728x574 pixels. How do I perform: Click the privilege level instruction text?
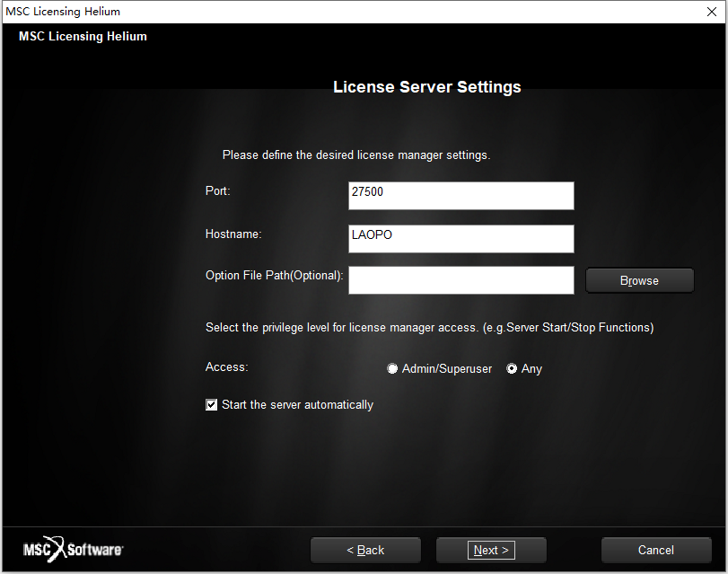click(x=429, y=328)
